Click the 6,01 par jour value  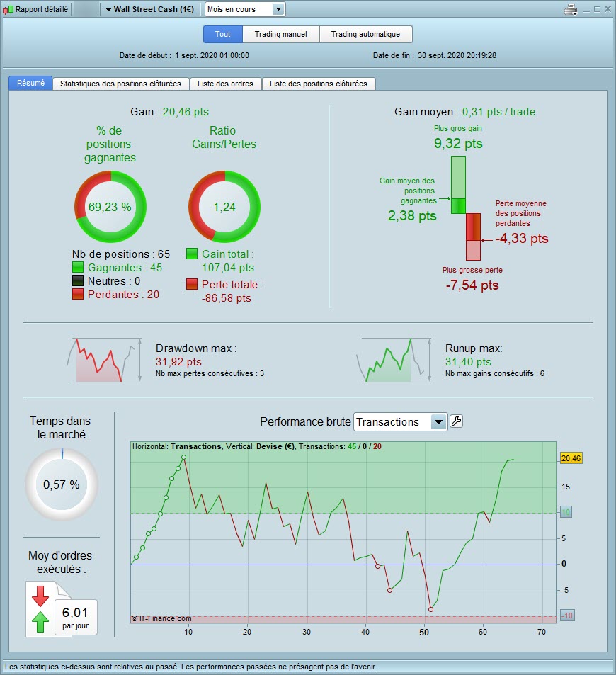(x=76, y=617)
